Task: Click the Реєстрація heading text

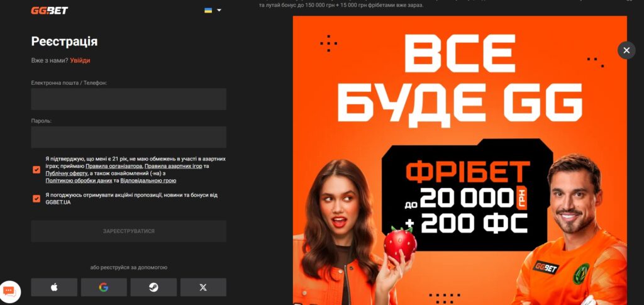Action: 65,42
